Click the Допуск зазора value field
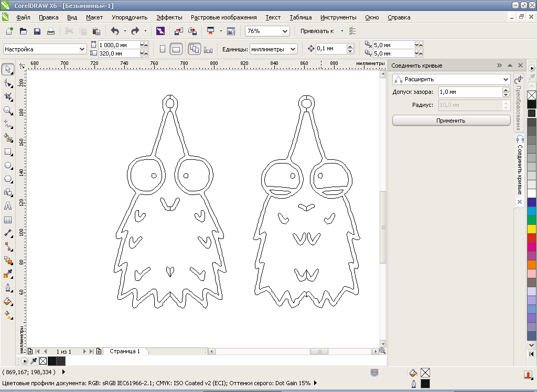The image size is (537, 392). tap(470, 92)
